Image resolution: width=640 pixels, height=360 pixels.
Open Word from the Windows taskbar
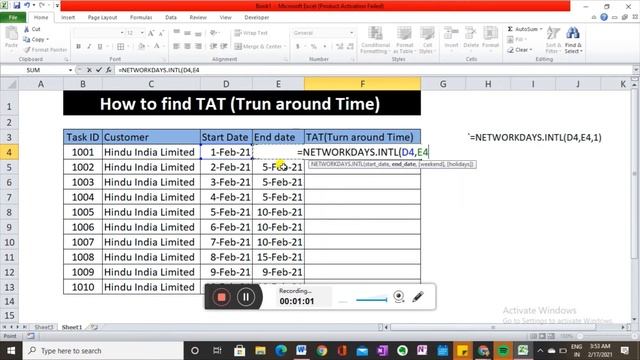pyautogui.click(x=301, y=350)
